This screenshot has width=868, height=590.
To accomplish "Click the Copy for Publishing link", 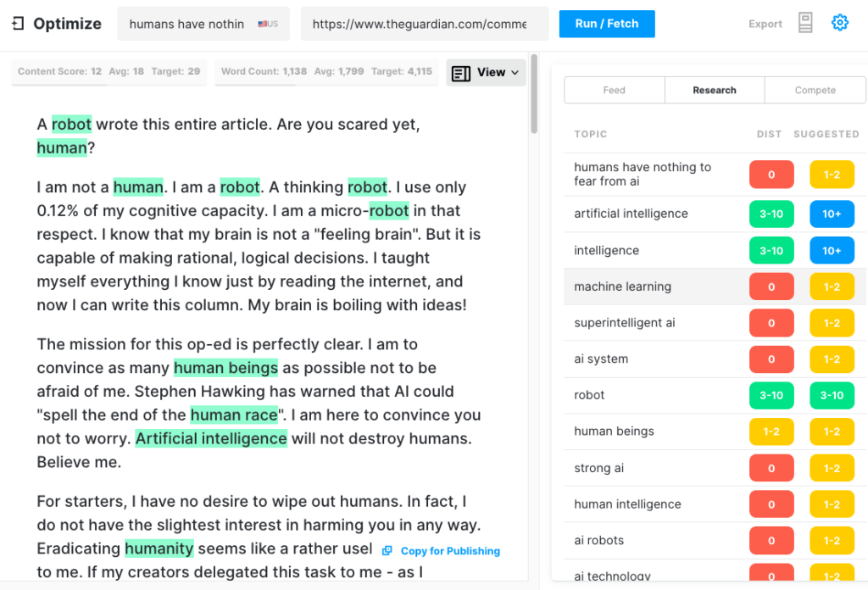I will [x=450, y=551].
